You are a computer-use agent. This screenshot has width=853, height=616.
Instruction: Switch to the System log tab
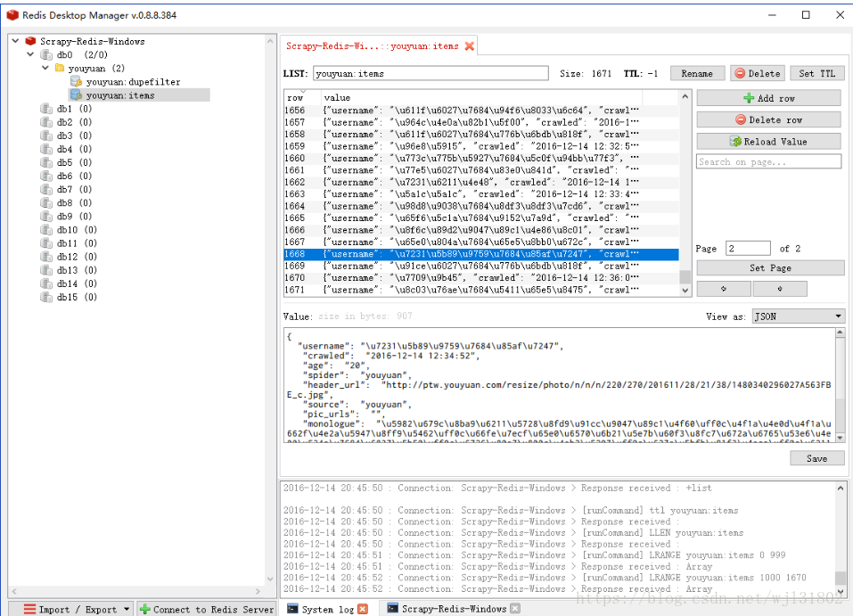328,609
